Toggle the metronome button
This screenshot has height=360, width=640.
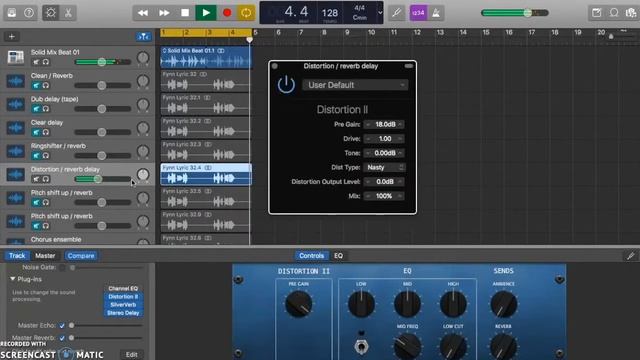(436, 13)
